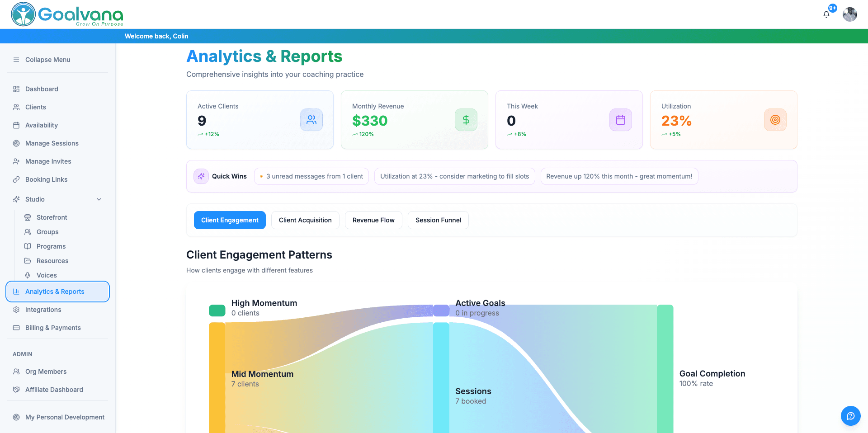Click the dollar icon on Monthly Revenue card
The width and height of the screenshot is (868, 433).
point(466,120)
